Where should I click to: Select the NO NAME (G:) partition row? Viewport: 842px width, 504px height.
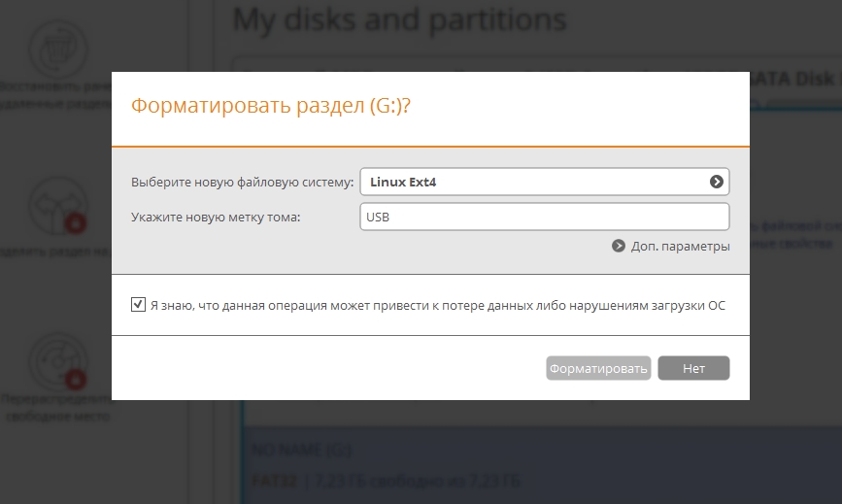tap(301, 451)
